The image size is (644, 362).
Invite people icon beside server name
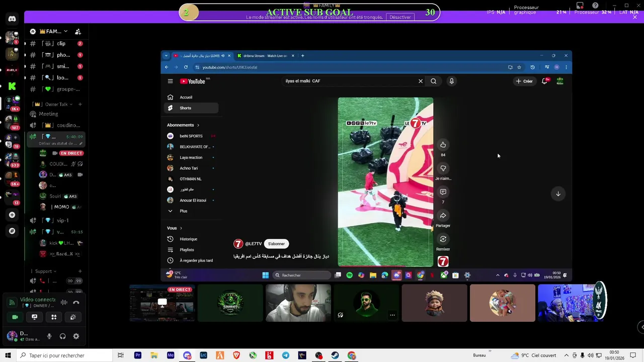tap(78, 31)
